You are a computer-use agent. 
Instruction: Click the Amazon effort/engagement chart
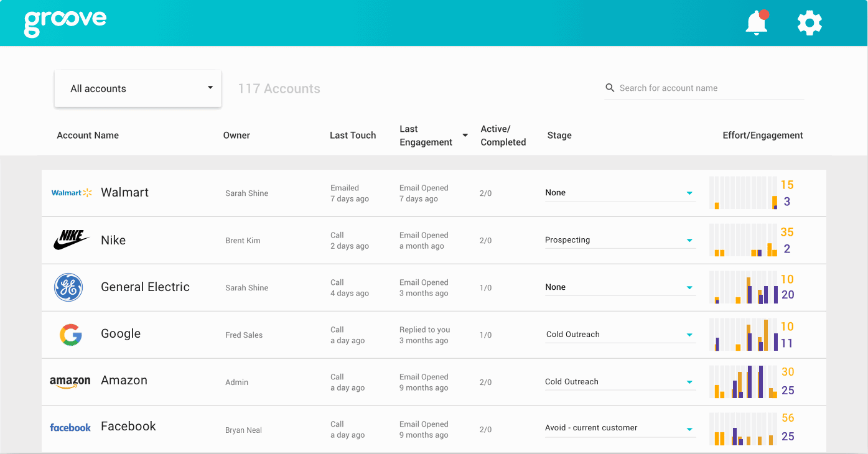744,382
